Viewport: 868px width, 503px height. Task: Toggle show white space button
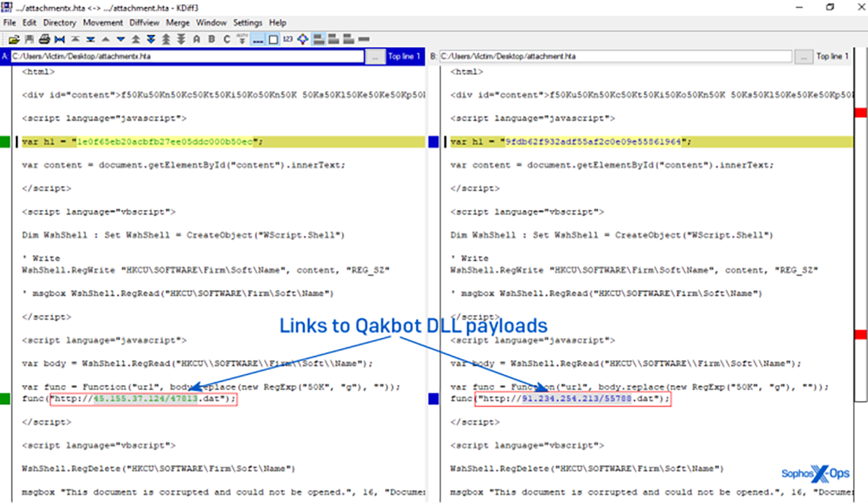[x=273, y=38]
